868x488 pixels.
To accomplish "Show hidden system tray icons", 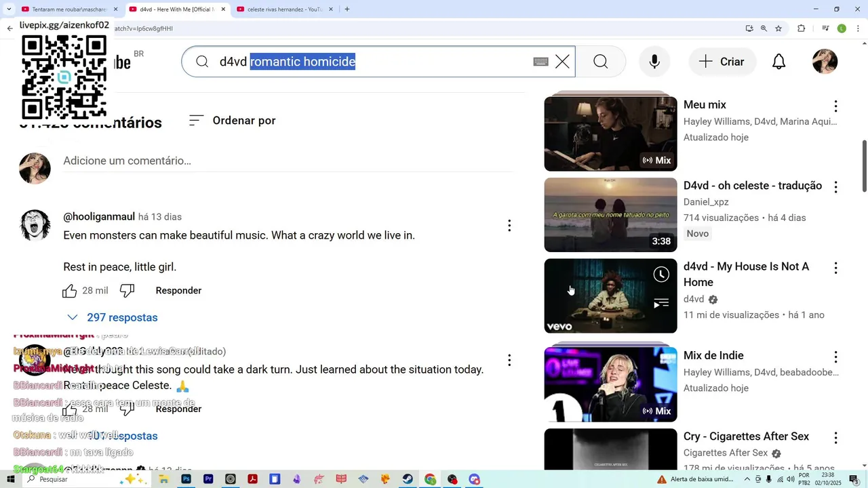I will pos(747,479).
